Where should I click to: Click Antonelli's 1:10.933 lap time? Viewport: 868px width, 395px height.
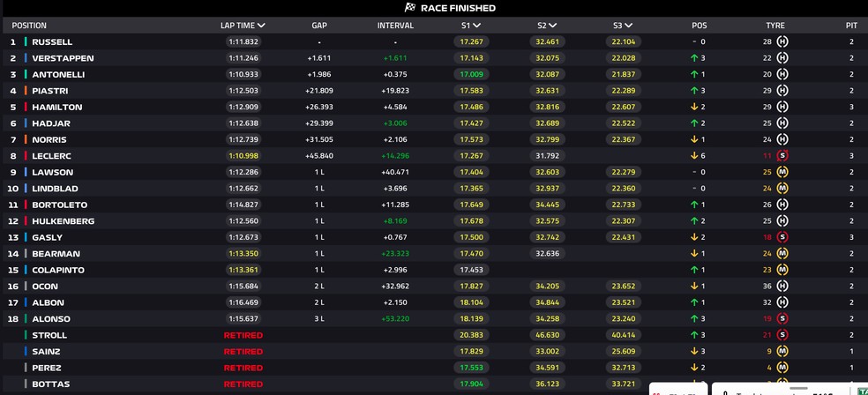tap(243, 74)
